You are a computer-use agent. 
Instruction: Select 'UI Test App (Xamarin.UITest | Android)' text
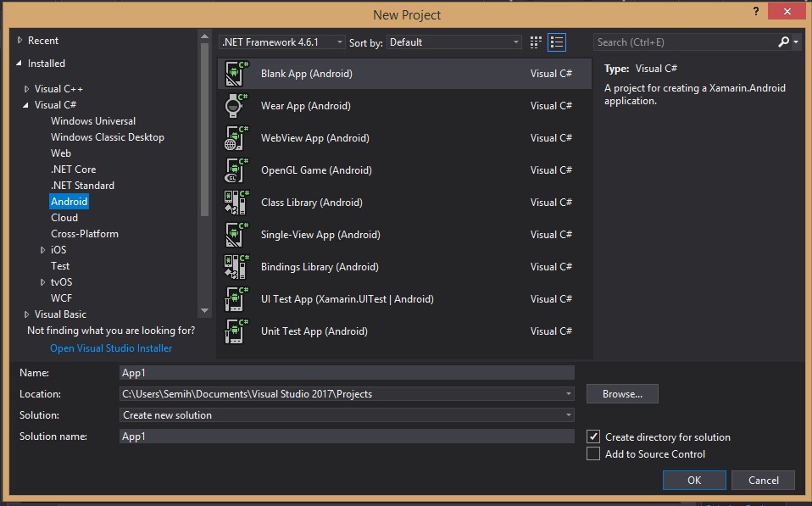[x=347, y=299]
